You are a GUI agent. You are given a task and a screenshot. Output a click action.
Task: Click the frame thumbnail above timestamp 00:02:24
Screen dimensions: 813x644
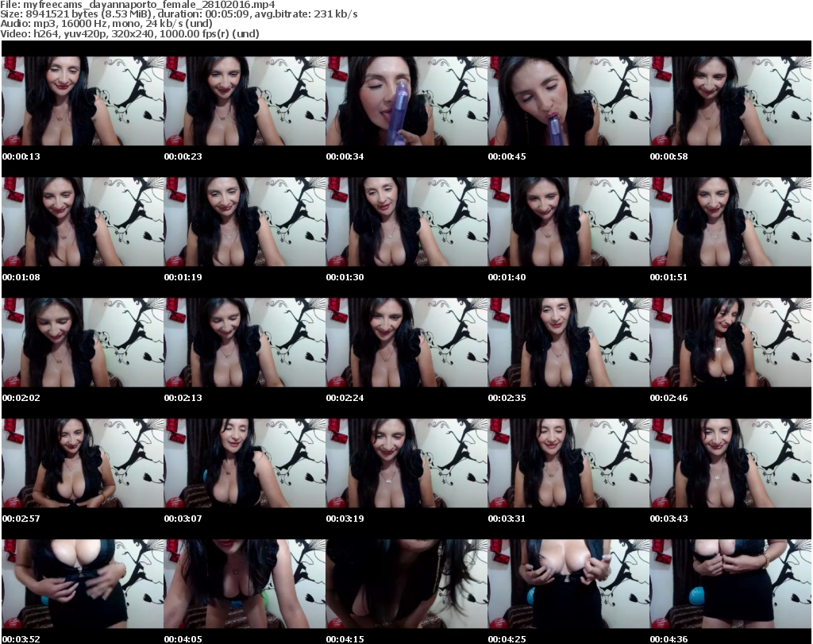[406, 343]
